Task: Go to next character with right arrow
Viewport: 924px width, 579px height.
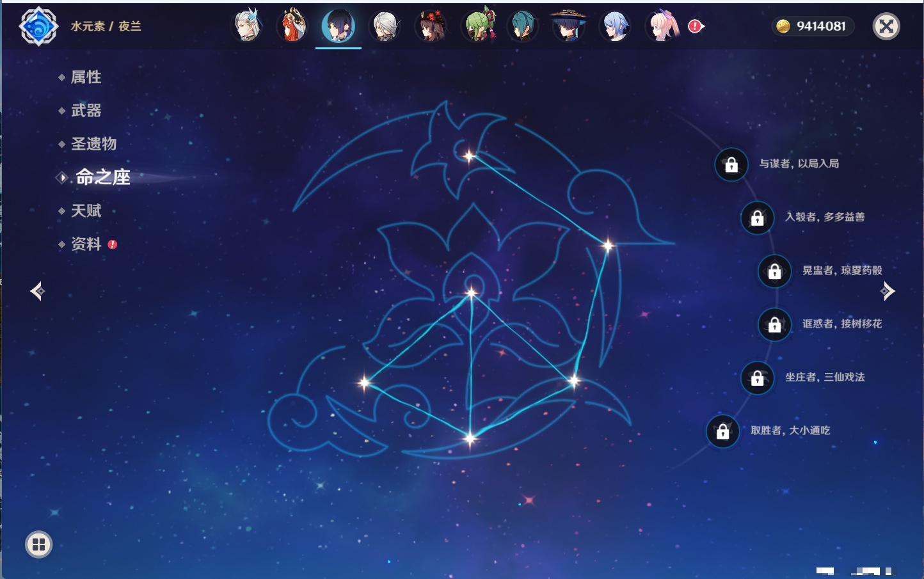Action: point(888,291)
